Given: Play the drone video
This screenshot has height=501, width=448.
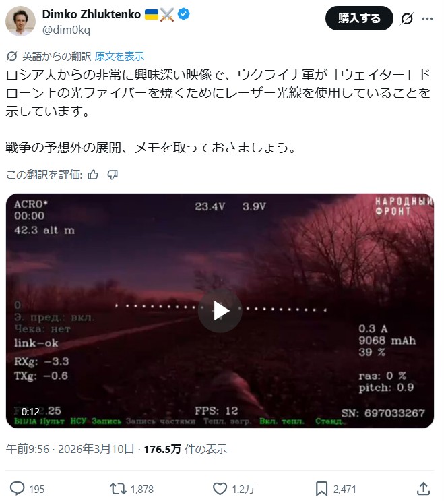Looking at the screenshot, I should [220, 311].
